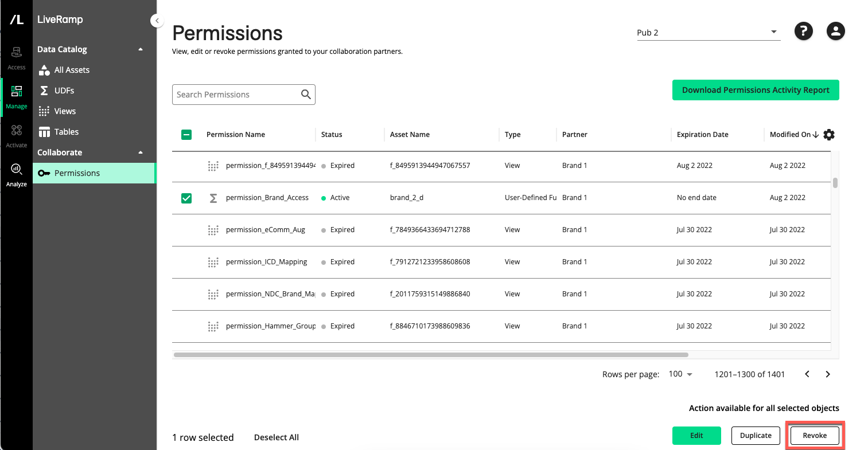868x450 pixels.
Task: Click the horizontal table scrollbar
Action: tap(431, 355)
